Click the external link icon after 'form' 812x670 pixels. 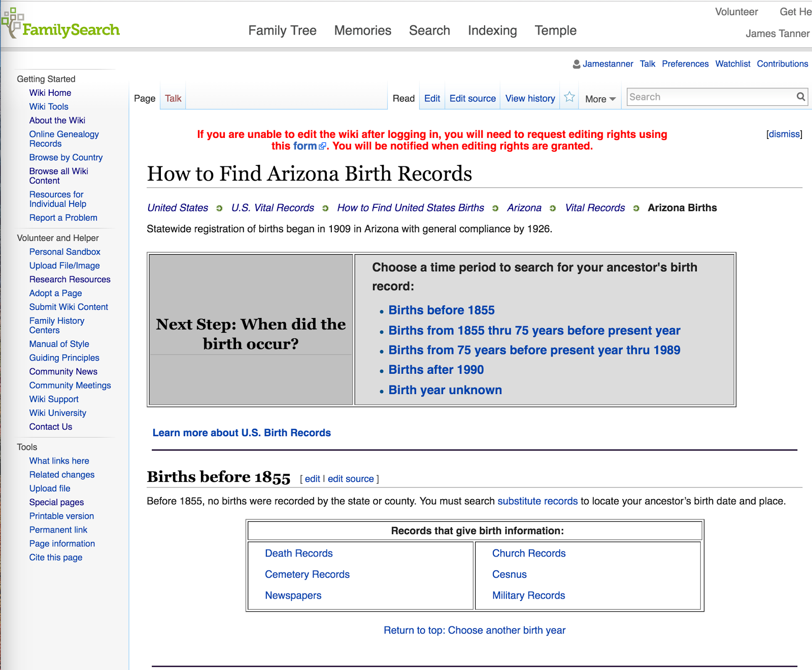[323, 146]
